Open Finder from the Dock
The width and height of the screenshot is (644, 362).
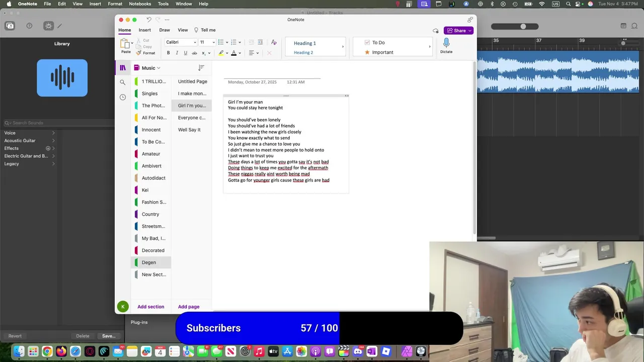point(19,351)
